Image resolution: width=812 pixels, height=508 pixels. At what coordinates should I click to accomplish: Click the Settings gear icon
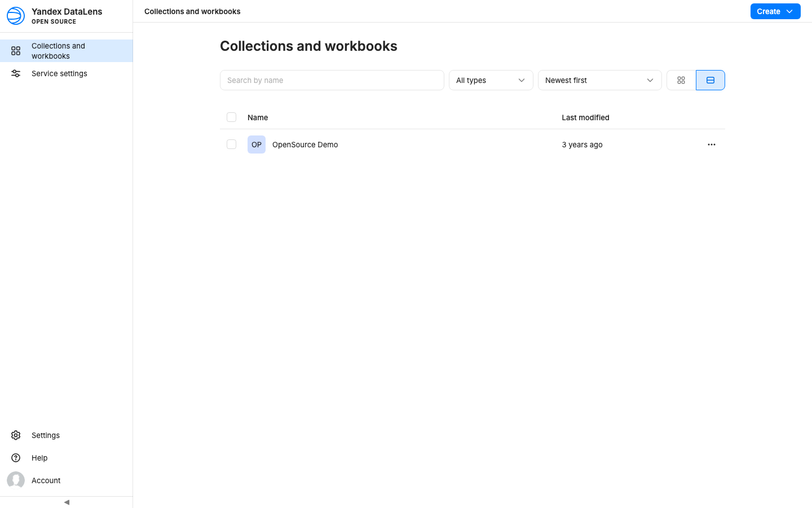[16, 435]
